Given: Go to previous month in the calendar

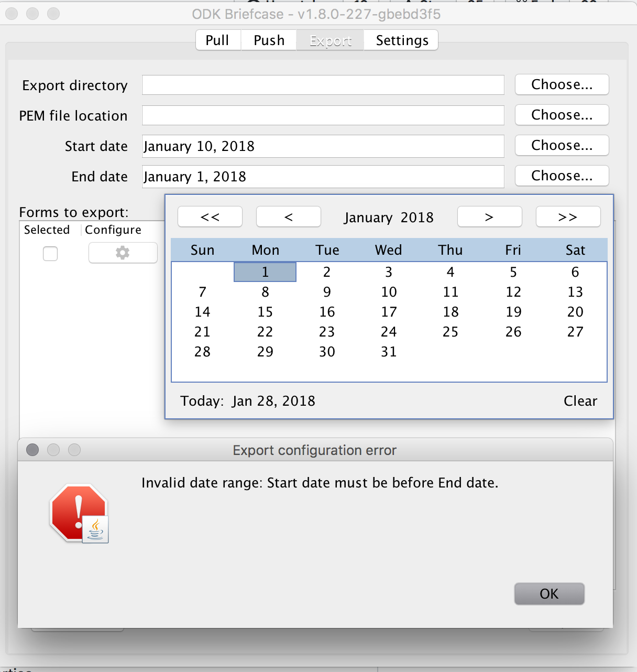Looking at the screenshot, I should [x=288, y=216].
